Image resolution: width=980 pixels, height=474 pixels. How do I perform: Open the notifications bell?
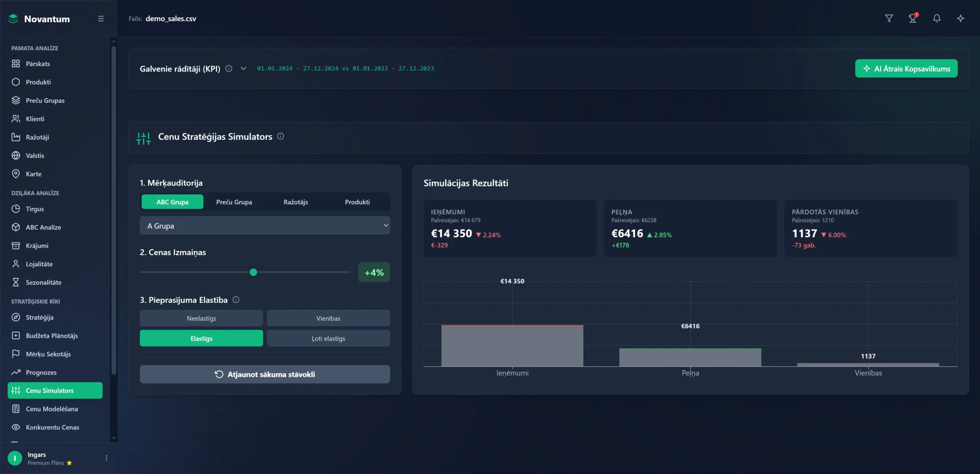point(937,18)
